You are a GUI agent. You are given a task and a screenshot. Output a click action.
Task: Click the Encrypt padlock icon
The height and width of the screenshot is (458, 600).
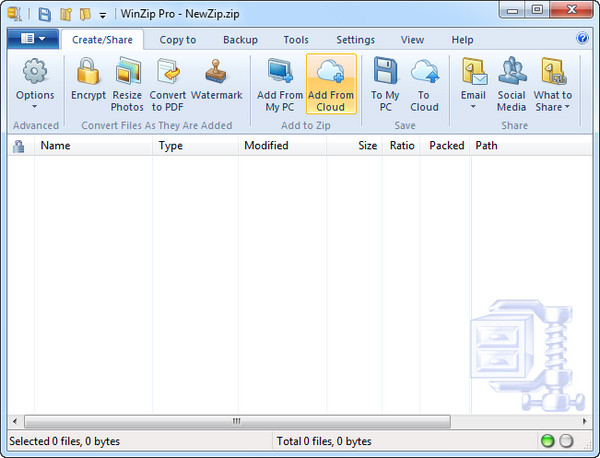pos(88,73)
